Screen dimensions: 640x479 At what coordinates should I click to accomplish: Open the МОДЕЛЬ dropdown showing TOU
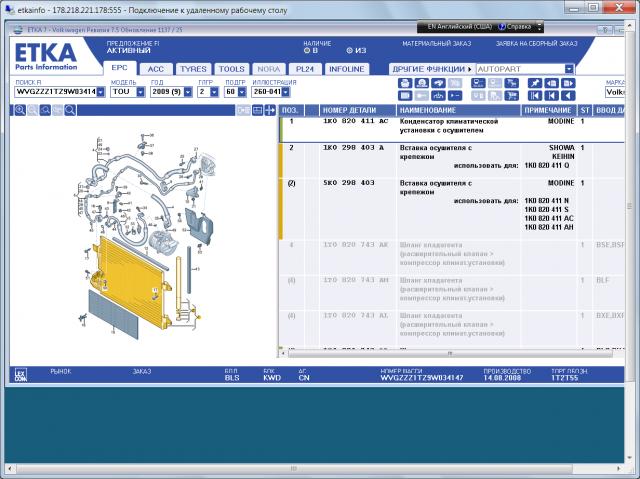[x=140, y=92]
